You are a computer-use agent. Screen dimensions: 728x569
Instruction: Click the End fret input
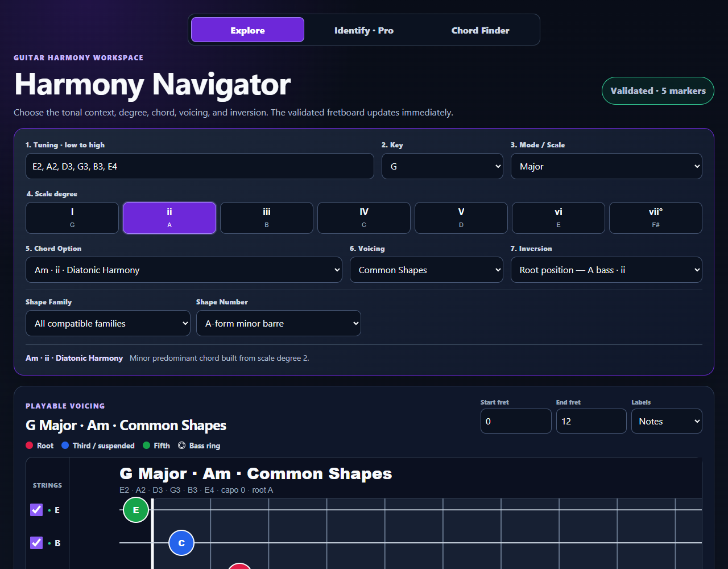coord(591,421)
